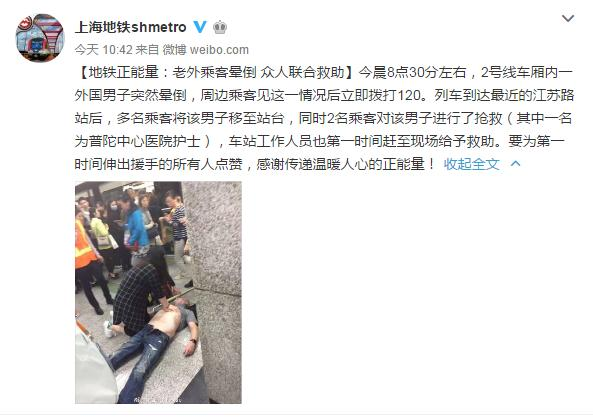The height and width of the screenshot is (419, 593).
Task: Collapse post with 收起全文 link
Action: 472,164
